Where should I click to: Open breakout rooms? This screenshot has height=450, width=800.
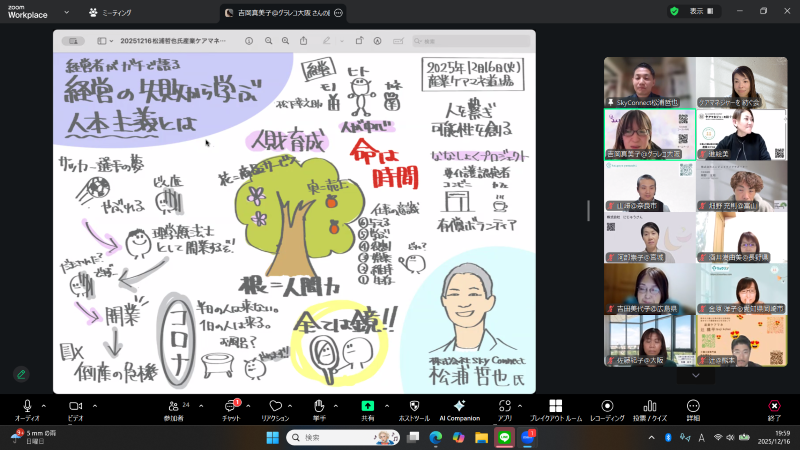pyautogui.click(x=555, y=405)
